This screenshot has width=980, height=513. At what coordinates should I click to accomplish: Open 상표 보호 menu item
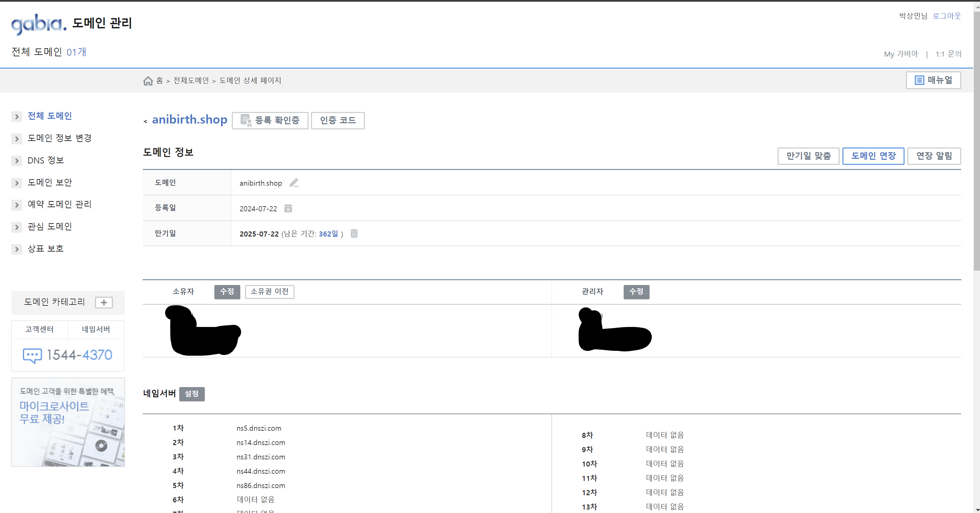point(46,249)
